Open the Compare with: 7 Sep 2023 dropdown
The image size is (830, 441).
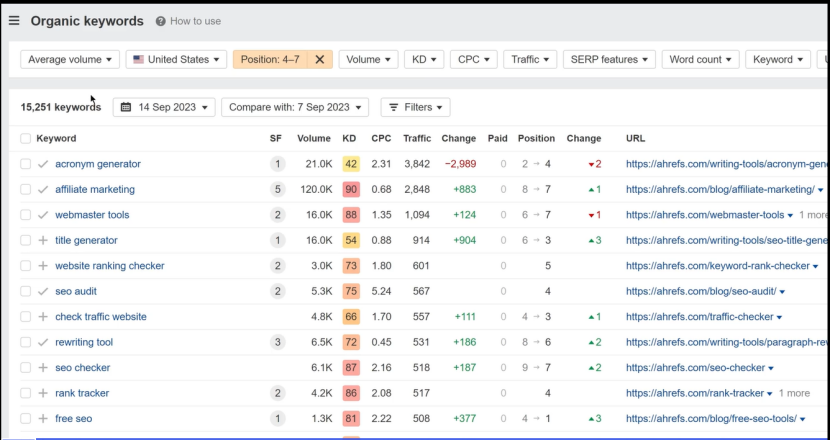[295, 107]
